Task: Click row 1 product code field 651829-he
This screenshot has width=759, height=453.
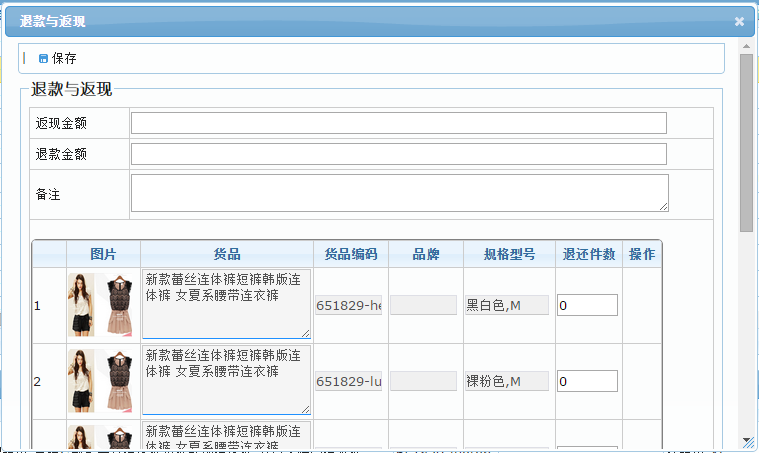Action: pyautogui.click(x=349, y=305)
